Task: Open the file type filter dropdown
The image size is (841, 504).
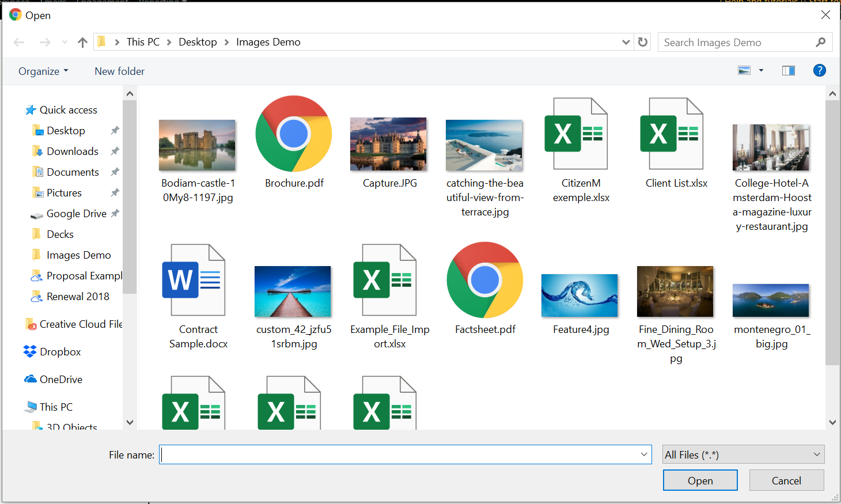Action: coord(743,454)
